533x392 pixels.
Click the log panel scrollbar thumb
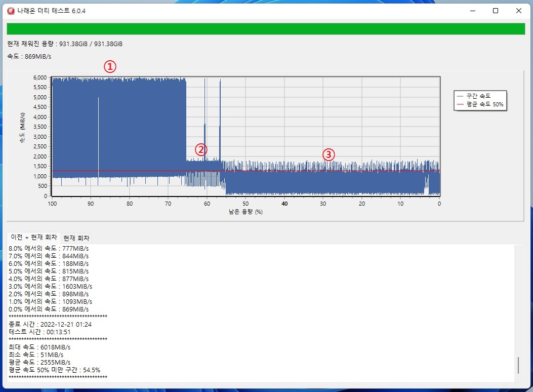[x=518, y=365]
